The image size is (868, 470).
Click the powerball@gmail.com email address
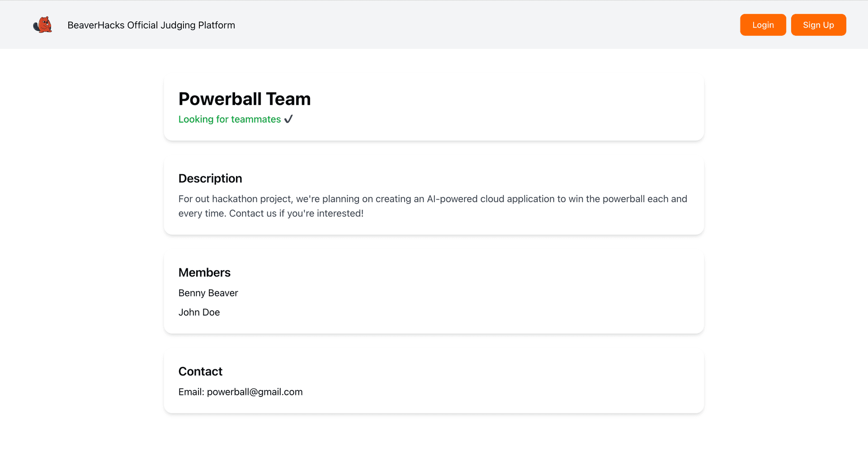[x=255, y=392]
